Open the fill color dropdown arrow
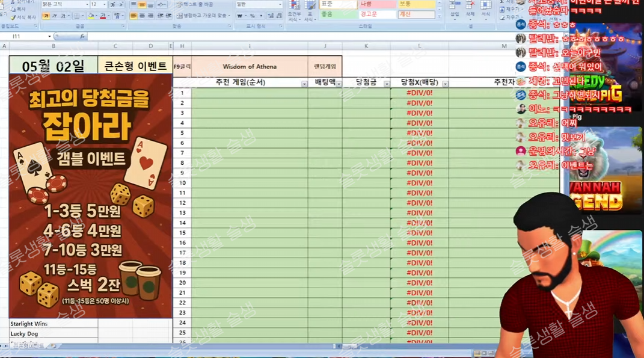644x358 pixels. click(97, 16)
